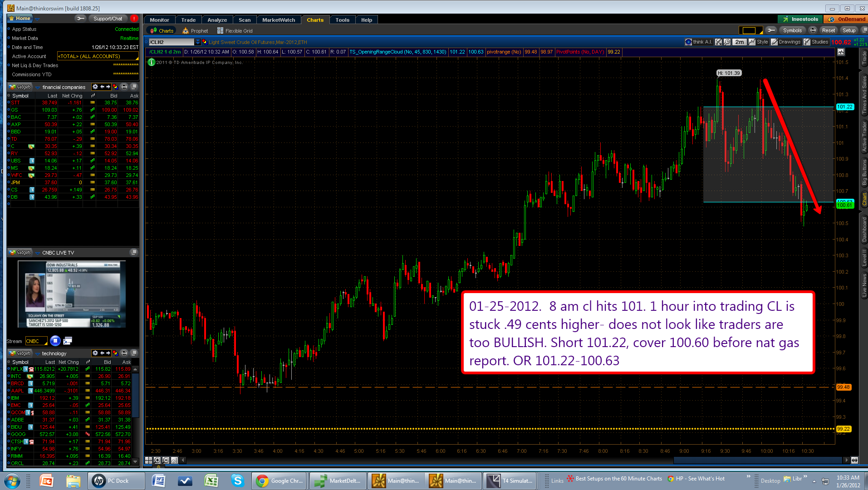Open the Prophet sub-tab
The height and width of the screenshot is (490, 868).
pos(195,31)
